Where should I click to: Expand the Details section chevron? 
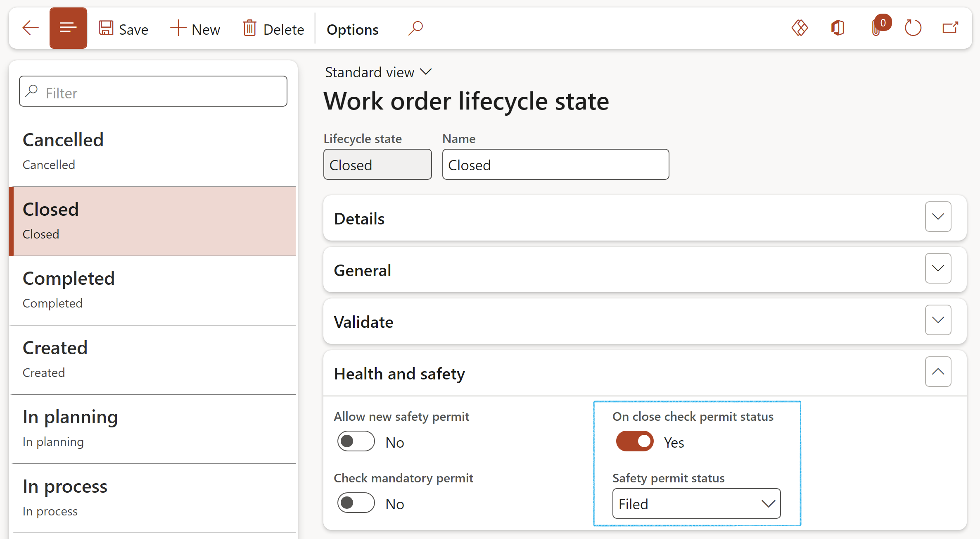(938, 217)
